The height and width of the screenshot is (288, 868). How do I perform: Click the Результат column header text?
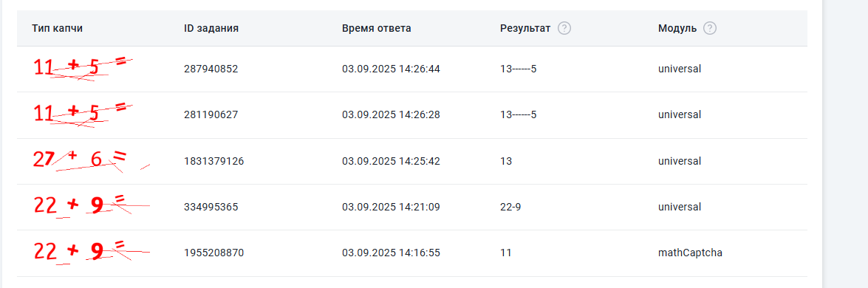pyautogui.click(x=525, y=28)
